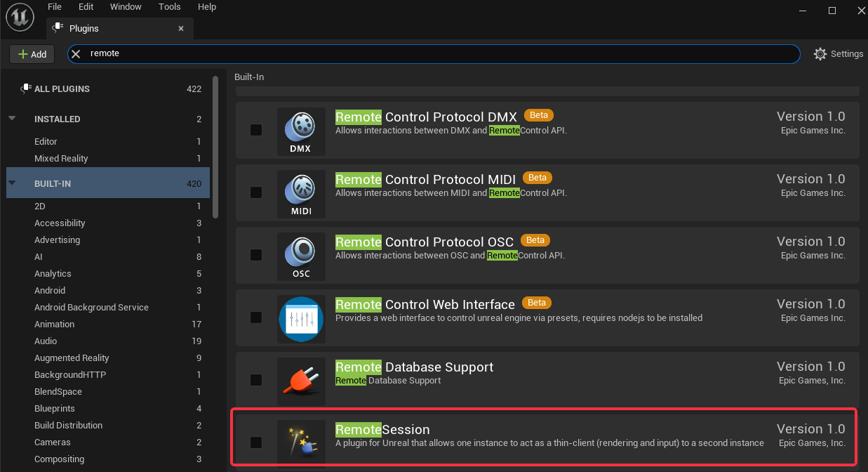This screenshot has height=472, width=868.
Task: Click the Remote Control Protocol MIDI title
Action: click(426, 179)
